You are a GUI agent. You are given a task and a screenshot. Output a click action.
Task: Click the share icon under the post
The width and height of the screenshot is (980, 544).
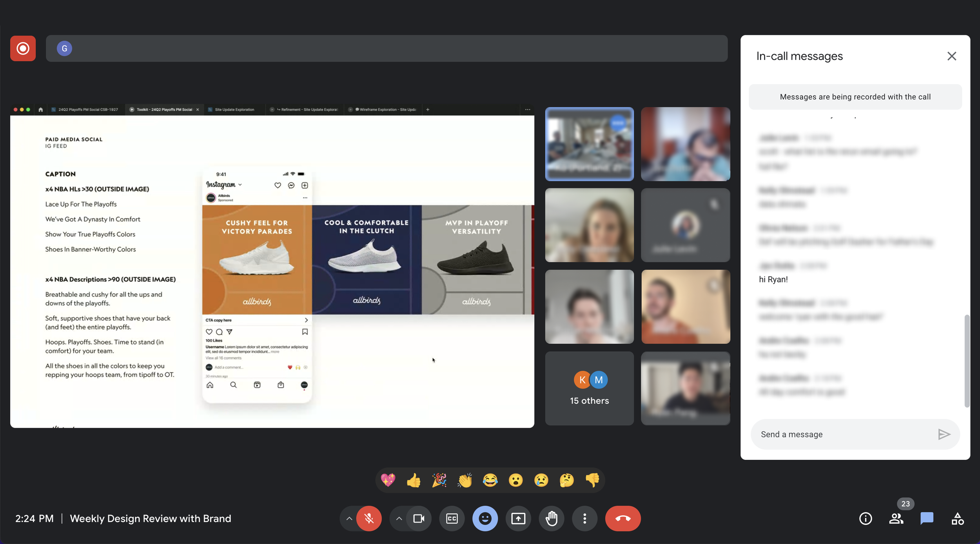(230, 332)
